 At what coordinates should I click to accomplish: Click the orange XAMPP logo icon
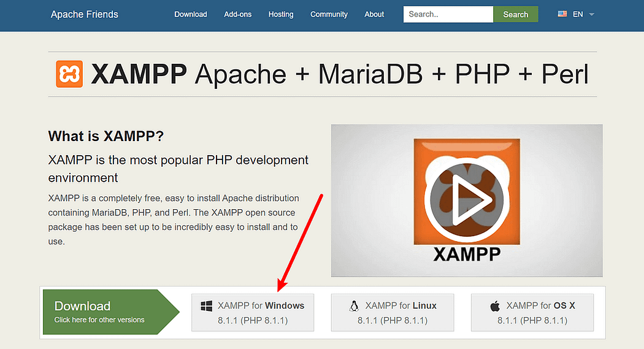[x=69, y=74]
